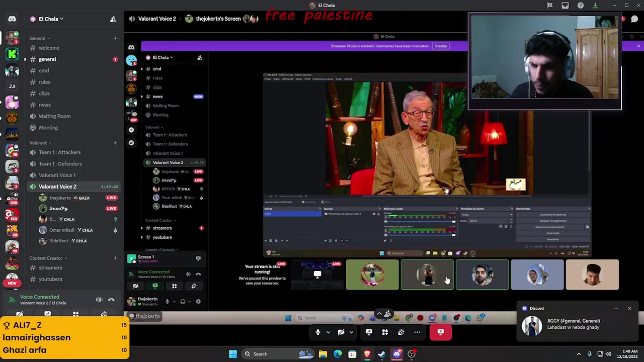Open more options ellipsis in call controls
This screenshot has height=362, width=644.
coord(417,332)
